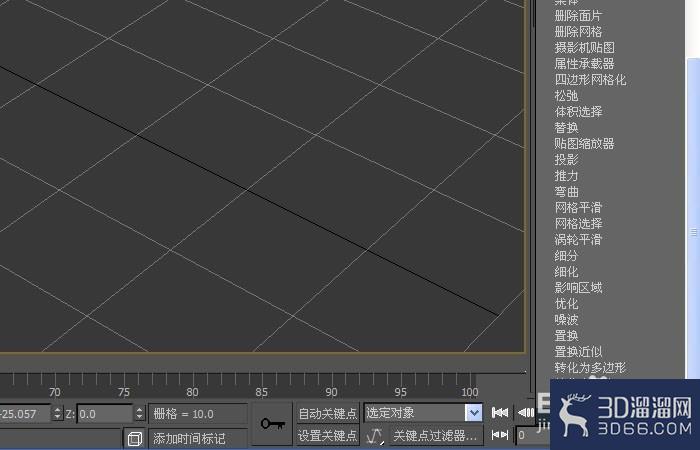The height and width of the screenshot is (450, 700).
Task: Open the default in/out tangents curve icon
Action: tap(375, 435)
